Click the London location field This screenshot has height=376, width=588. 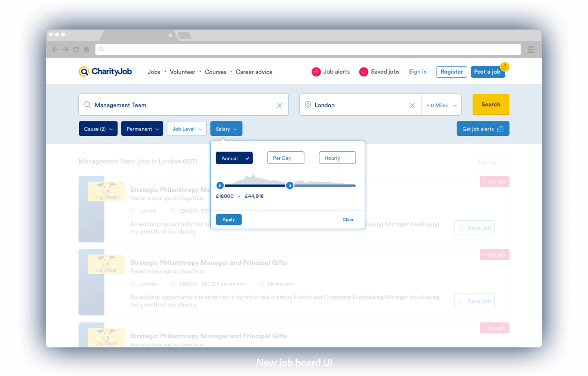pyautogui.click(x=360, y=105)
